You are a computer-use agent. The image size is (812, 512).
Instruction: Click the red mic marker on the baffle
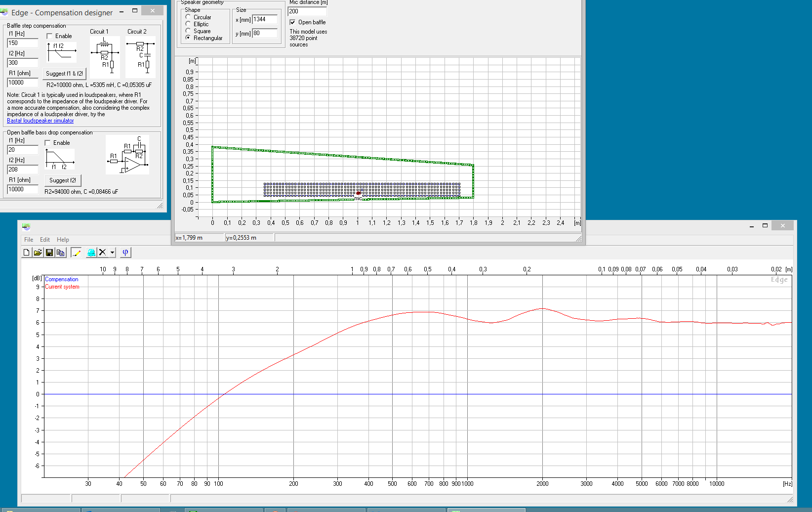(x=358, y=193)
